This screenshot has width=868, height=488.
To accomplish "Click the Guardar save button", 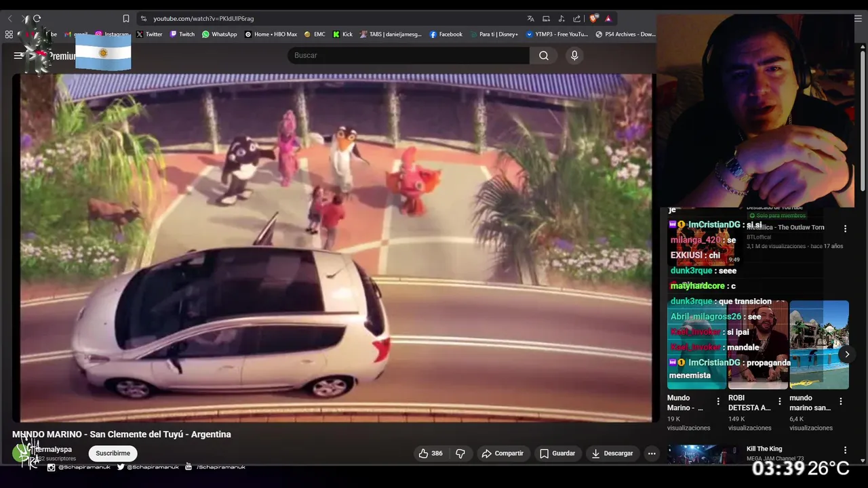I will pos(557,453).
